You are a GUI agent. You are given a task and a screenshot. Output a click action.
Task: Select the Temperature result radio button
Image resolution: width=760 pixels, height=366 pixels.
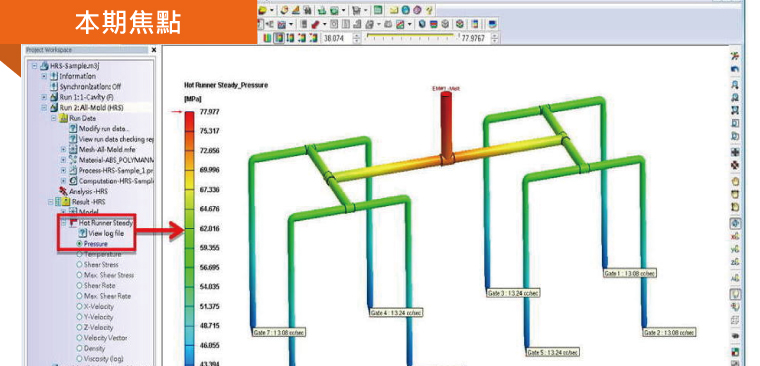[80, 255]
